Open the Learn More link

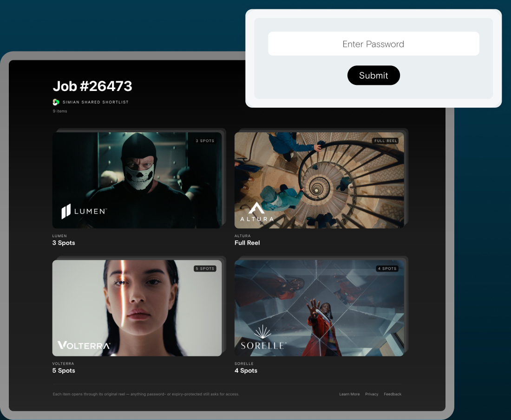[x=349, y=394]
